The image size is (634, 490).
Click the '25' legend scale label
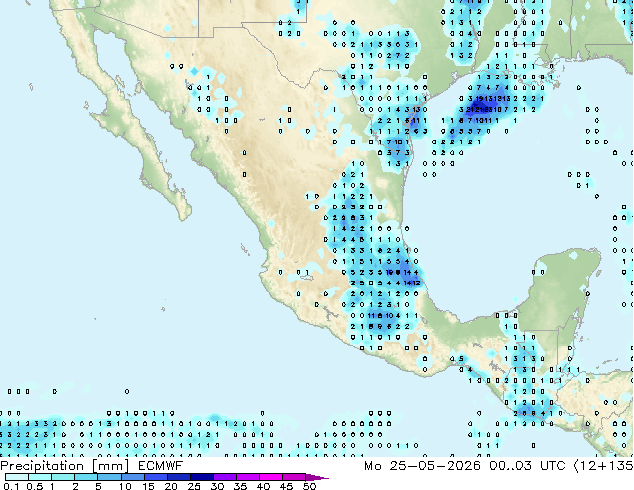194,486
